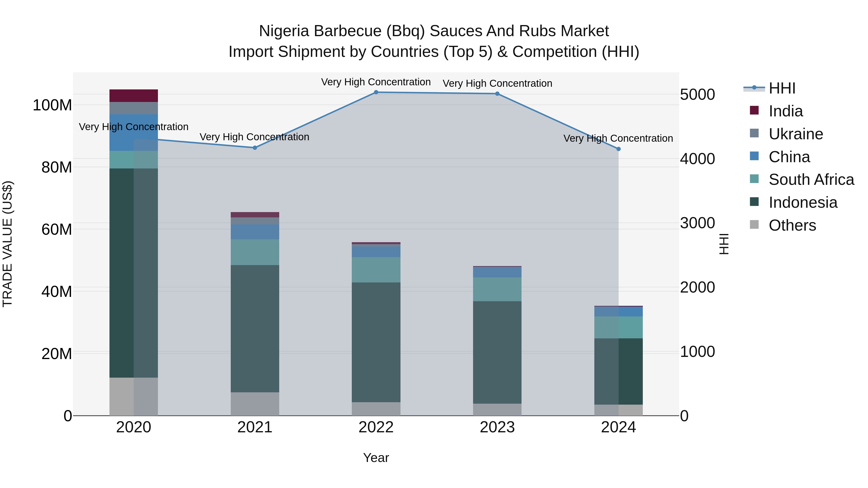Click the 2021 x-axis label
868x488 pixels.
coord(255,427)
